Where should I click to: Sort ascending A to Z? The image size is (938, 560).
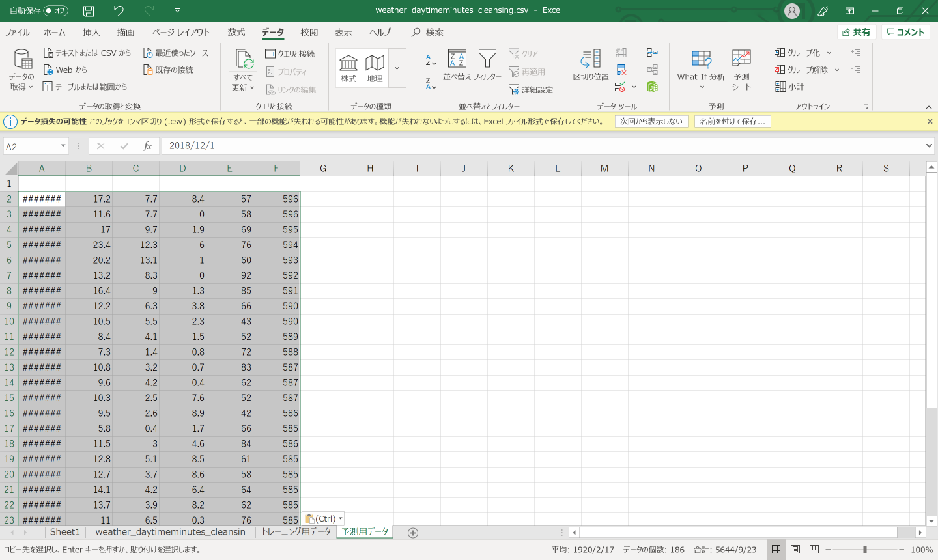(431, 60)
